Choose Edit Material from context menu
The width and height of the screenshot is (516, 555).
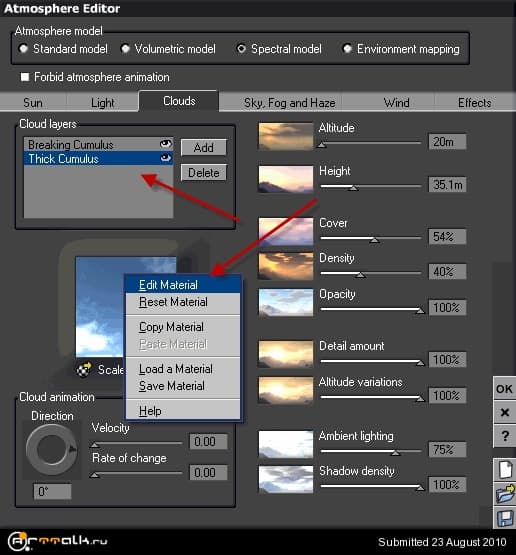point(183,285)
